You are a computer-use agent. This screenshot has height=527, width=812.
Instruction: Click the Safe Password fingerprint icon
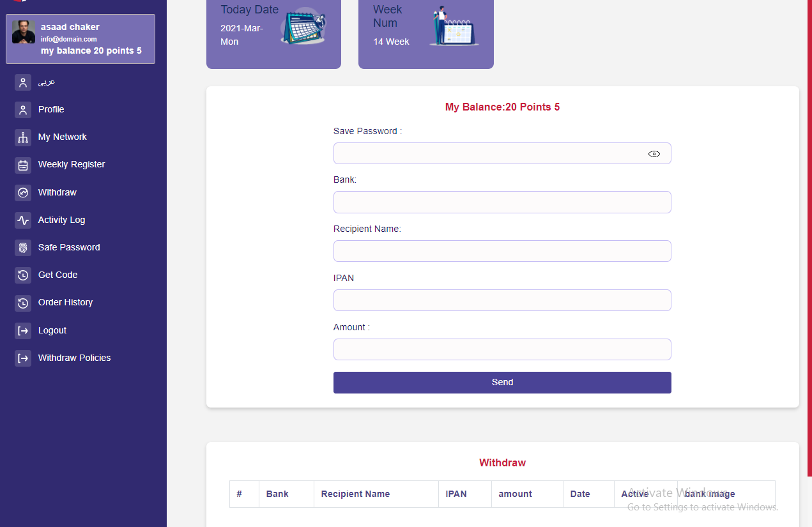click(x=23, y=247)
